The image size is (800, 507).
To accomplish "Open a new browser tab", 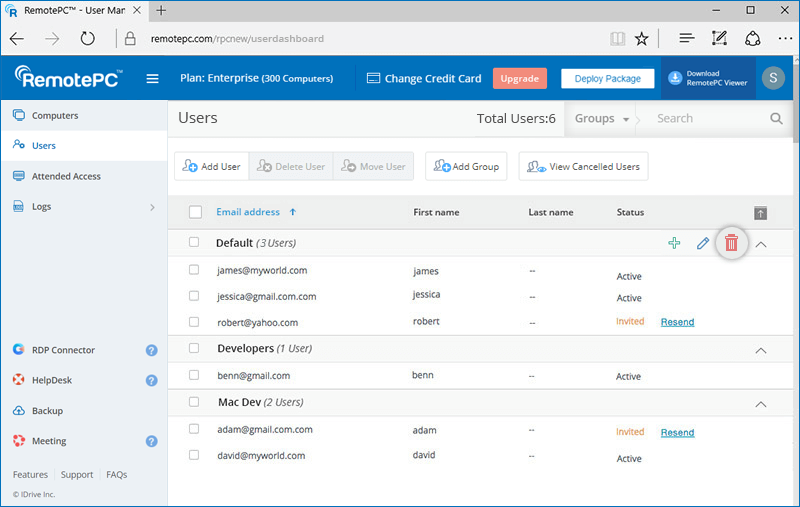I will pyautogui.click(x=161, y=10).
